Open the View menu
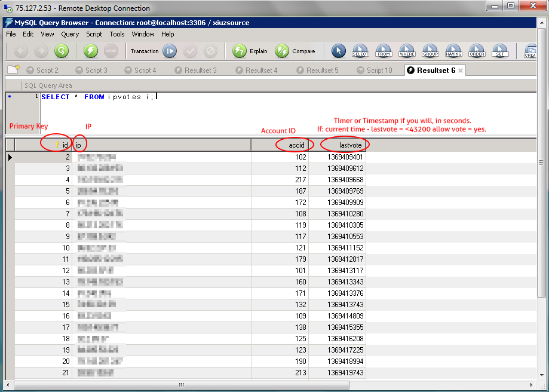 [47, 34]
